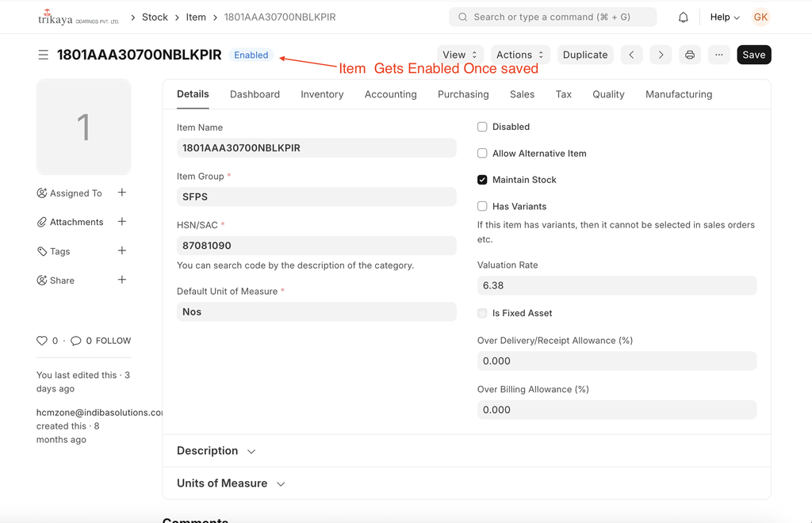The height and width of the screenshot is (523, 812).
Task: Save the item
Action: coord(754,55)
